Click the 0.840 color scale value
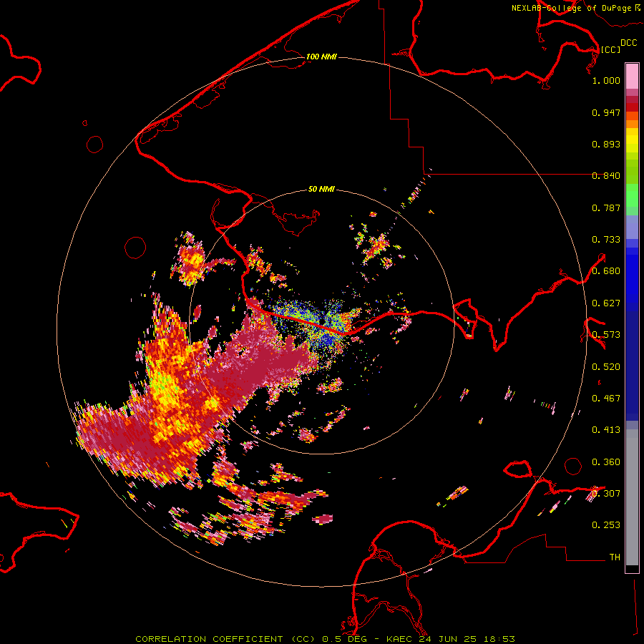644x644 pixels. pos(606,176)
